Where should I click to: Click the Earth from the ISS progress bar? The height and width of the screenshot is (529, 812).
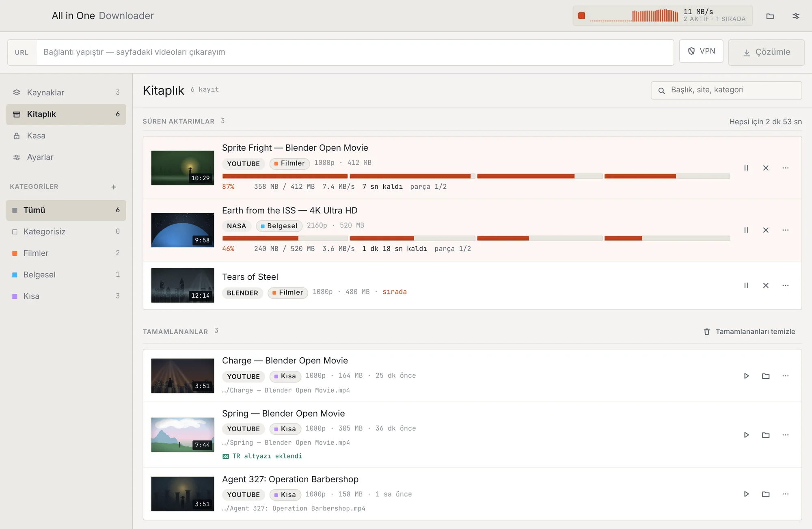tap(476, 238)
